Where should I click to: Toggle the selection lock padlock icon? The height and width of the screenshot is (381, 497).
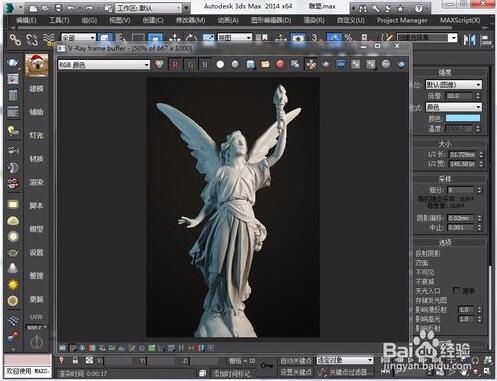click(x=75, y=360)
